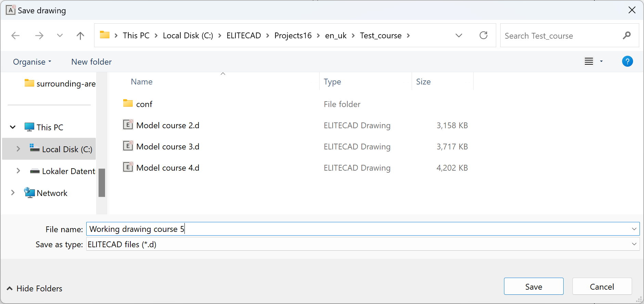
Task: Select the Model course 4.d file
Action: (167, 168)
